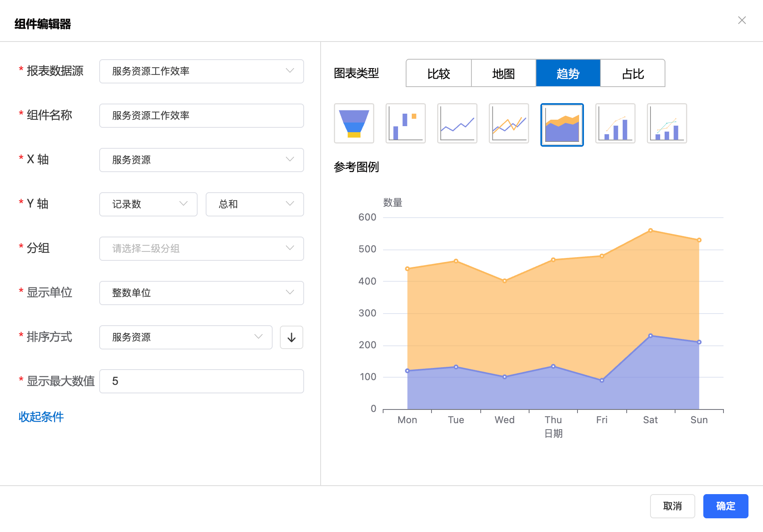Choose the bar with line combo chart icon

click(x=615, y=123)
